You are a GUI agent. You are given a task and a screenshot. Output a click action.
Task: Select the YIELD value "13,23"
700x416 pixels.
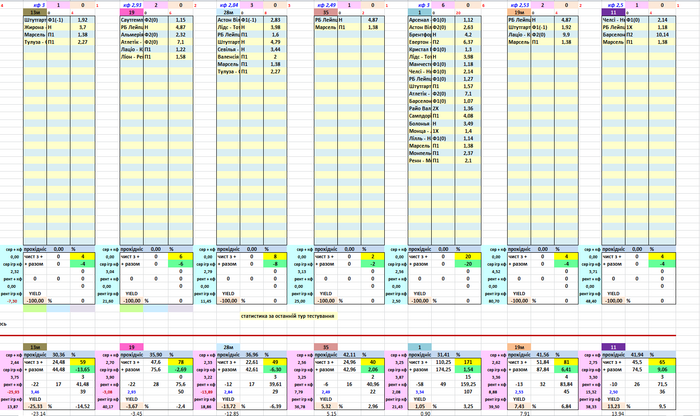pyautogui.click(x=614, y=407)
